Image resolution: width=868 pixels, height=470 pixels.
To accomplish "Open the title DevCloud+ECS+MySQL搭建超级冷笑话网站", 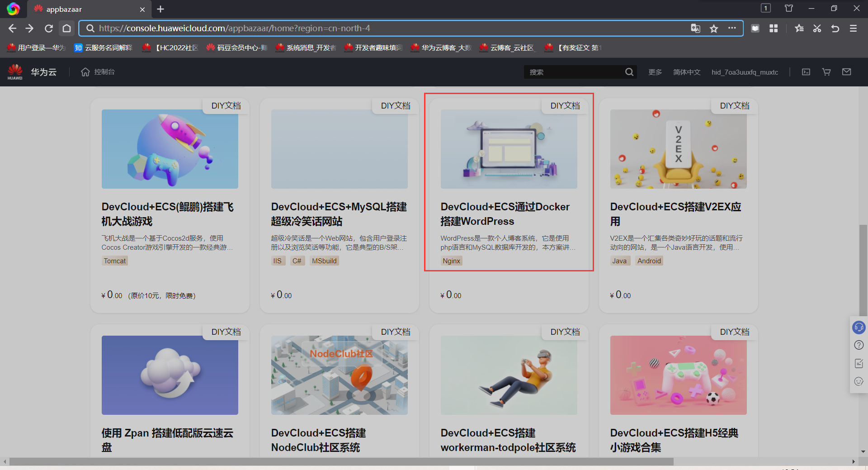I will (x=339, y=214).
